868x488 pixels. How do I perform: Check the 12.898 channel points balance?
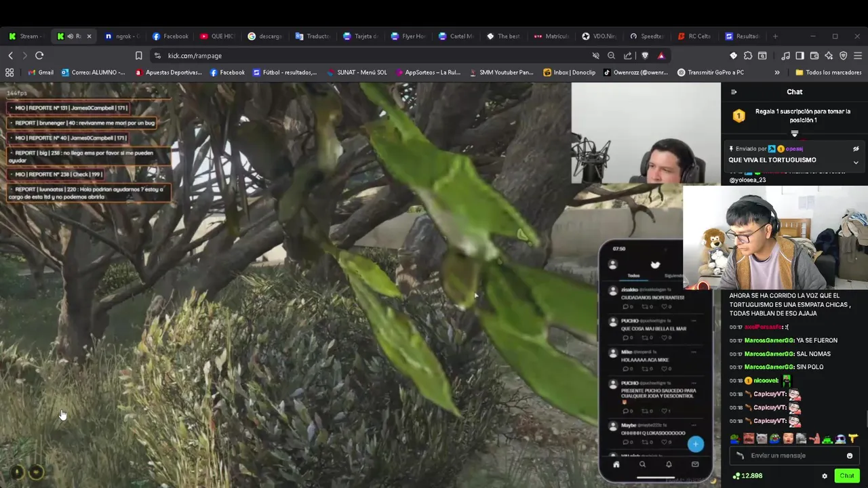pos(747,476)
